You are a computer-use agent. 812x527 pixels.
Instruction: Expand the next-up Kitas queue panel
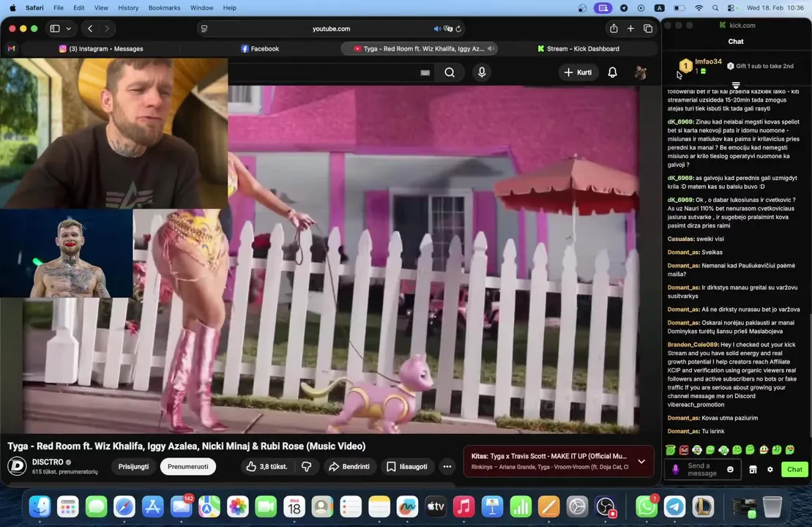[641, 461]
